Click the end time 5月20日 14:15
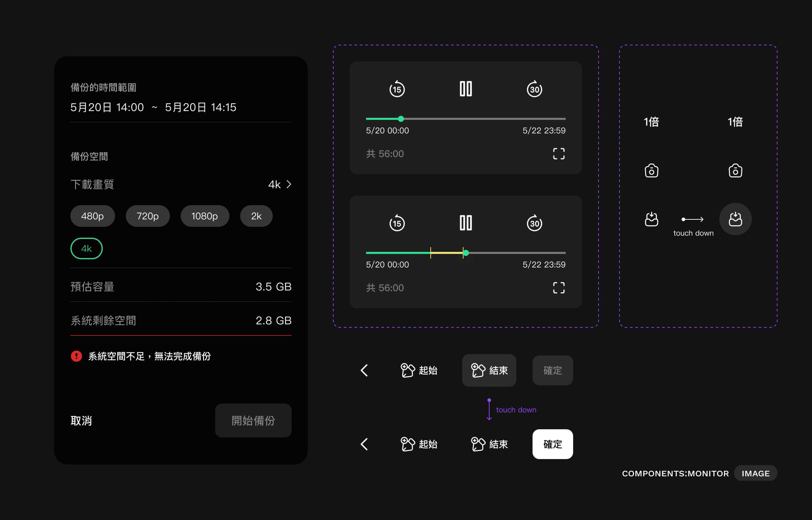Viewport: 812px width, 520px height. point(200,107)
